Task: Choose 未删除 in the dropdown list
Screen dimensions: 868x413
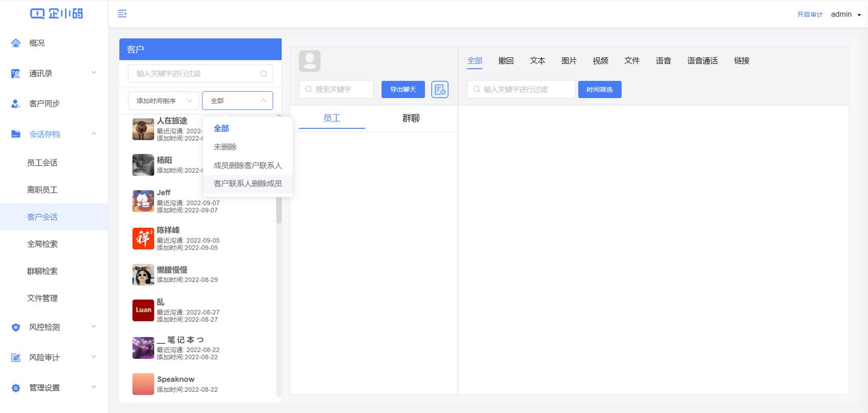Action: [248, 147]
